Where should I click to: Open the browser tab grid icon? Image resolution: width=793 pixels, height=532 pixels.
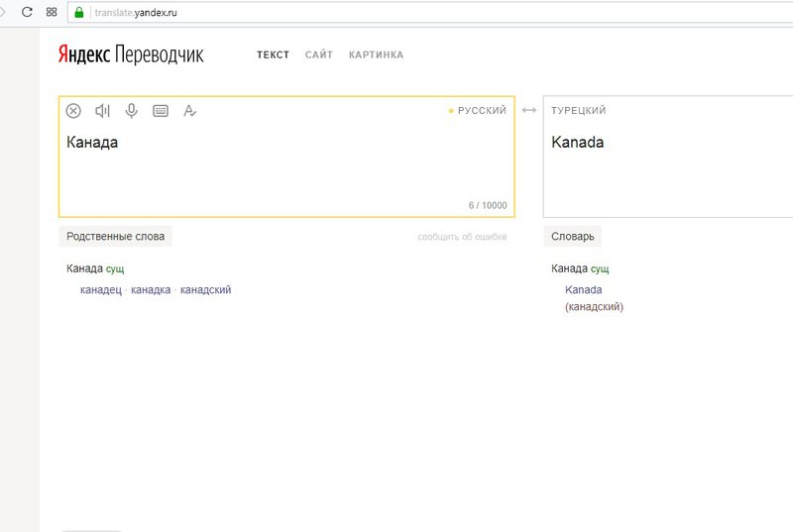coord(52,12)
